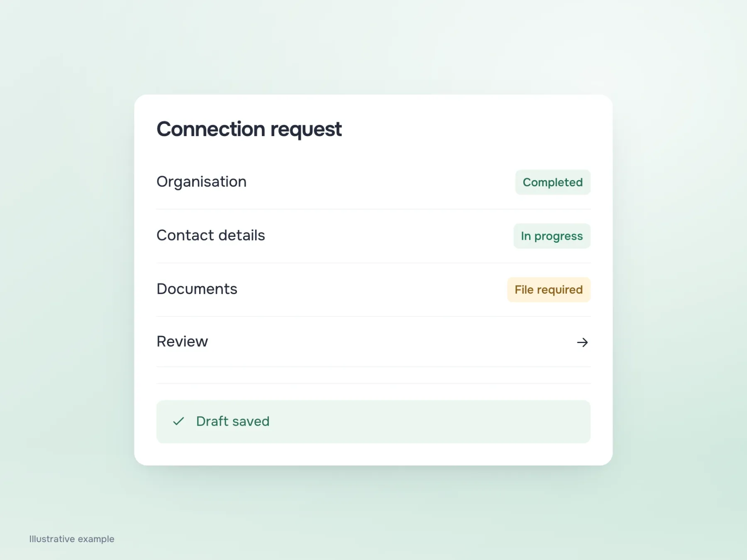Click the In progress status badge

(552, 236)
